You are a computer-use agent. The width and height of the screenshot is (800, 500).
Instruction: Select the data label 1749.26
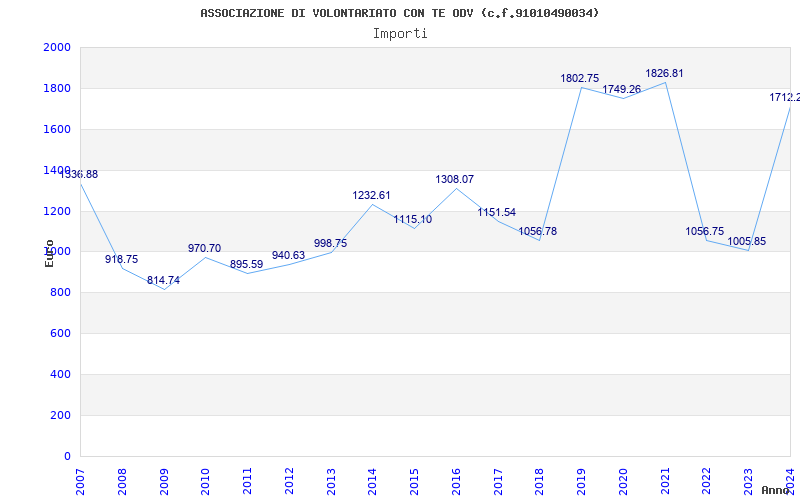(x=621, y=89)
